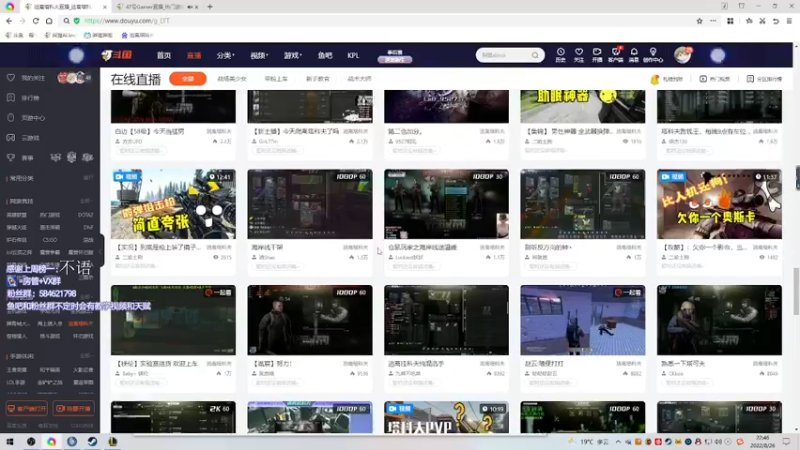Open the 热门视频 hot videos link

(x=715, y=79)
